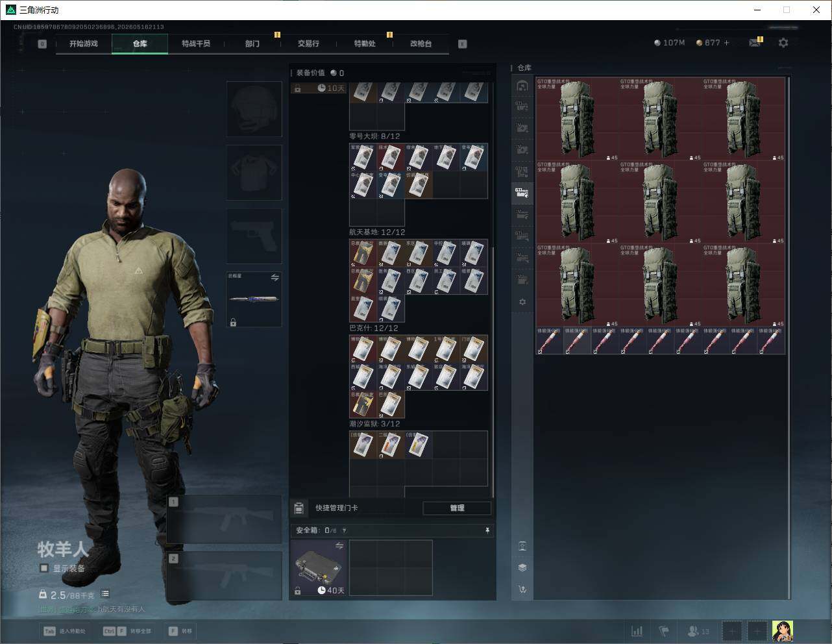
Task: Click the key card panel scrollbar
Action: point(493,371)
